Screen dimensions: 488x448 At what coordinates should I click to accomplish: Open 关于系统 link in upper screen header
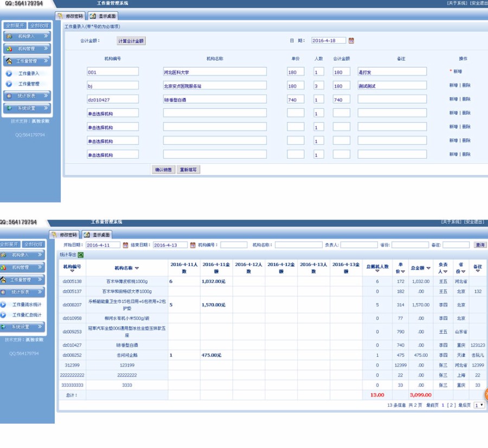point(457,3)
